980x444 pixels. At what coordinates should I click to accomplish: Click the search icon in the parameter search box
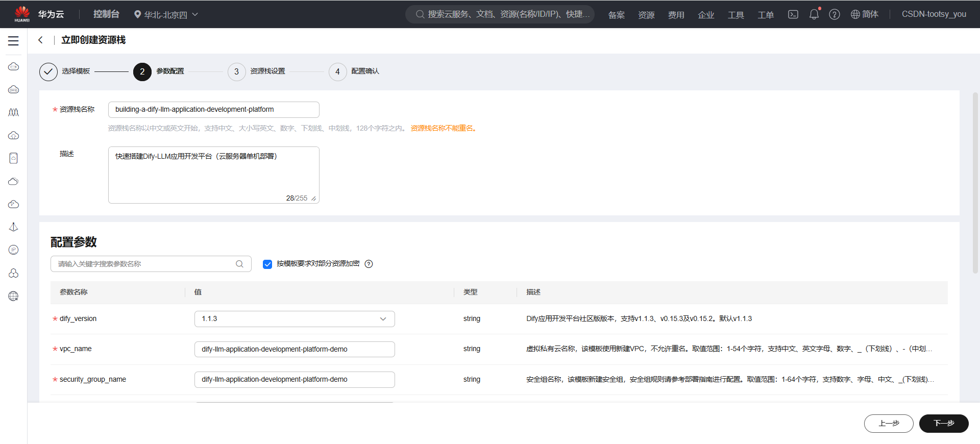(239, 264)
